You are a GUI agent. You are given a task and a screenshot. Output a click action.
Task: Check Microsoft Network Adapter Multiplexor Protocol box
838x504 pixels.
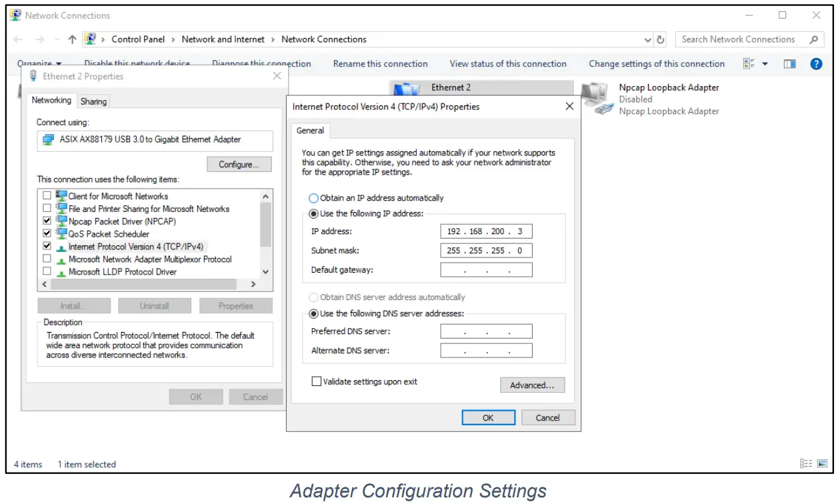pyautogui.click(x=47, y=259)
